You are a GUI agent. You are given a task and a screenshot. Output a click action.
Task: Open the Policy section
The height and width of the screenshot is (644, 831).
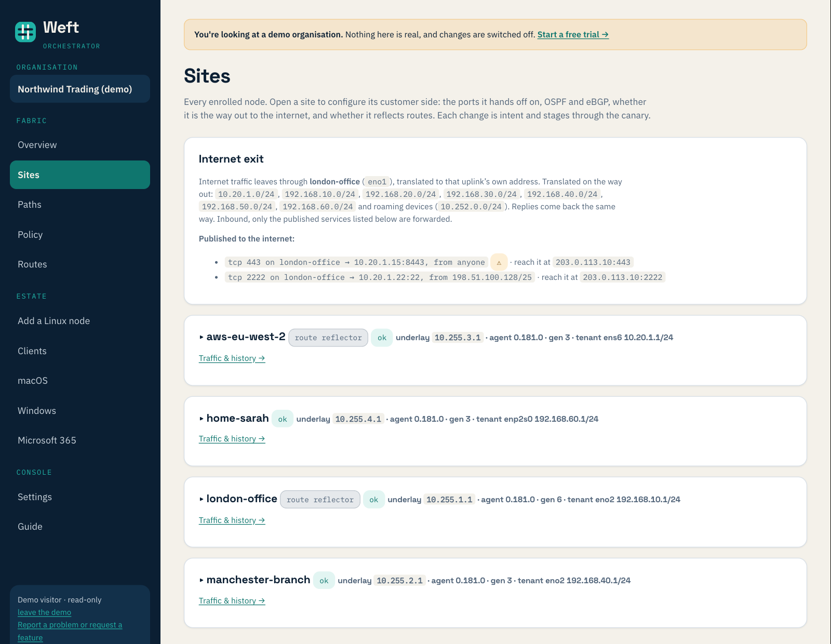click(x=80, y=235)
